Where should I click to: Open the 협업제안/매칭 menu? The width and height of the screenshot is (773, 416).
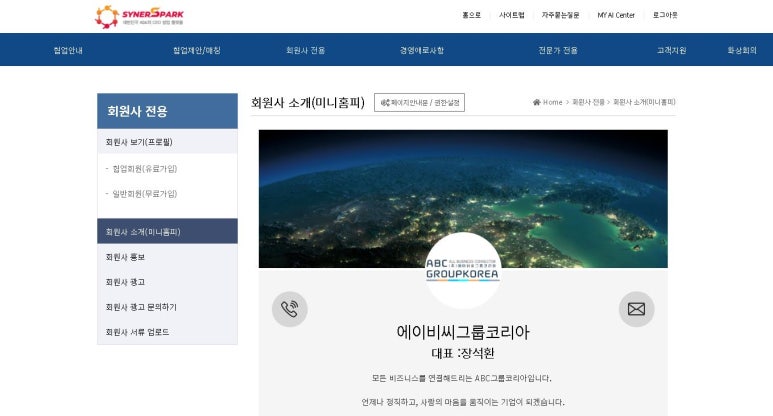(197, 50)
